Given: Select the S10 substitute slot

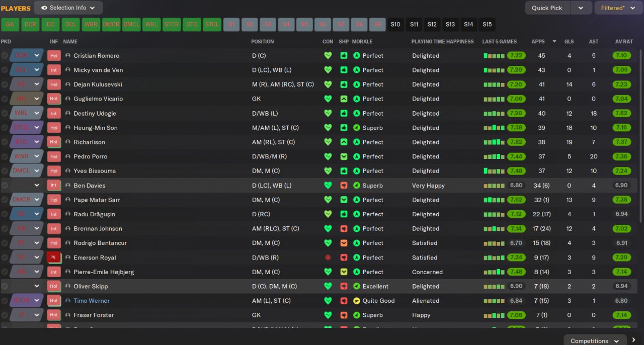Looking at the screenshot, I should 395,25.
